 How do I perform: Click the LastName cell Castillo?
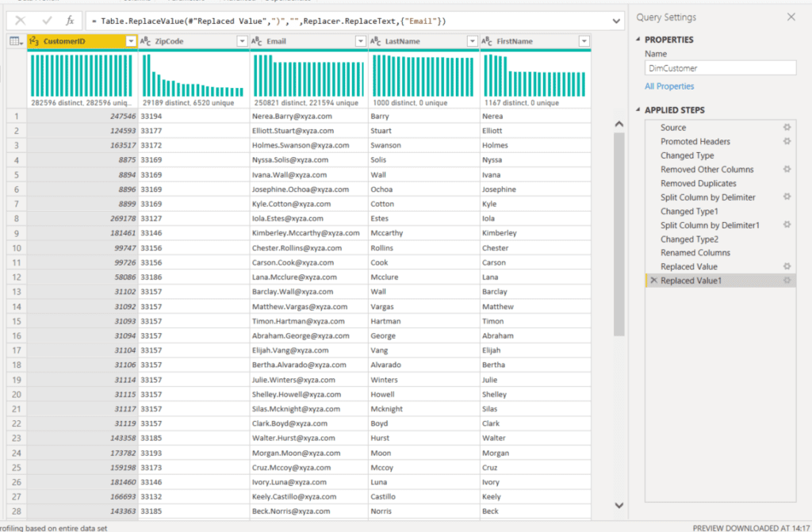coord(424,497)
